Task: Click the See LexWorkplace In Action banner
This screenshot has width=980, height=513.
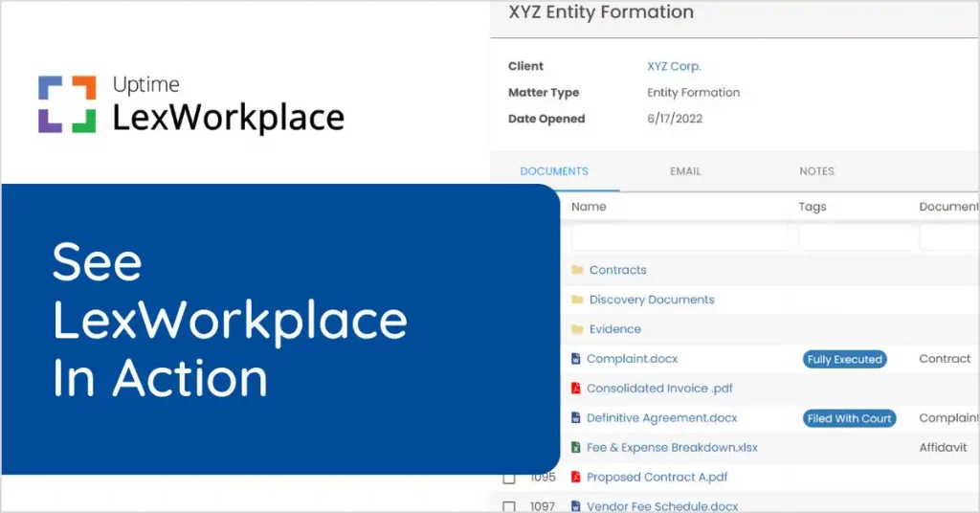Action: click(x=280, y=328)
